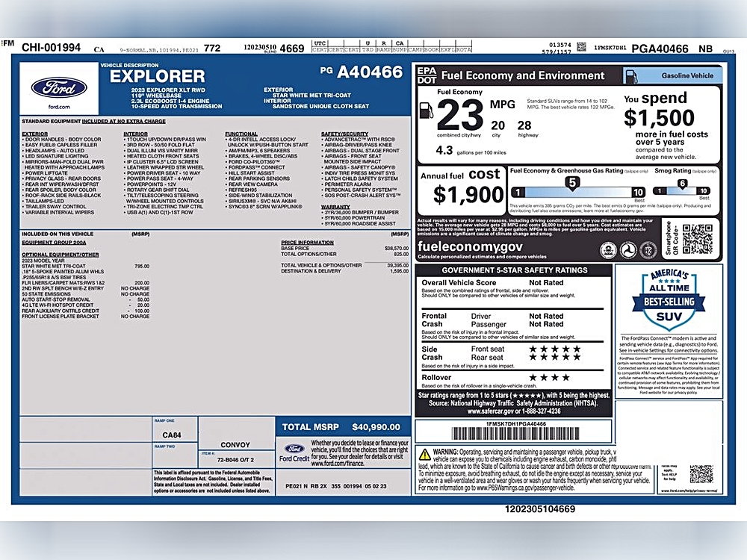Click the 4.3 gallons per 100 miles text
The width and height of the screenshot is (747, 560).
tap(471, 151)
